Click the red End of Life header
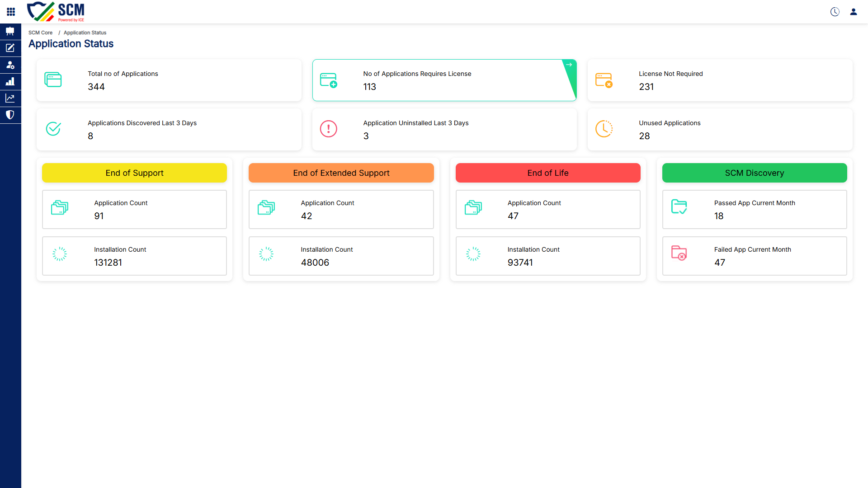This screenshot has height=488, width=868. click(548, 173)
